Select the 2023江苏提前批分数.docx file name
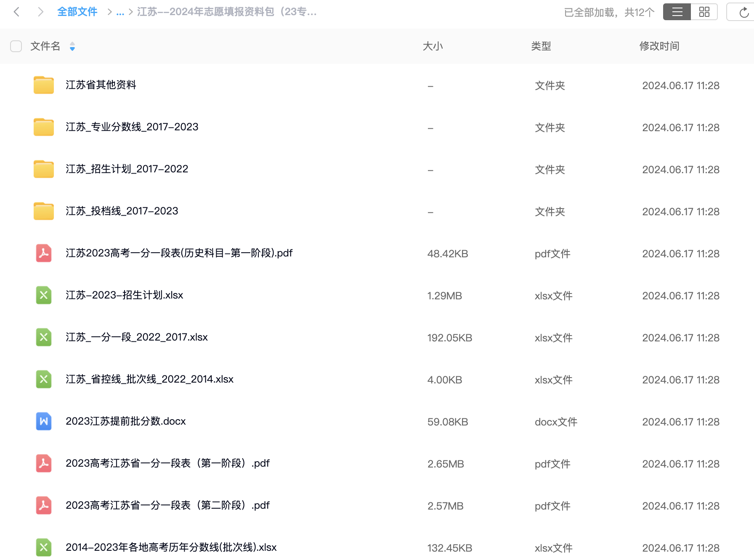754x560 pixels. 126,421
